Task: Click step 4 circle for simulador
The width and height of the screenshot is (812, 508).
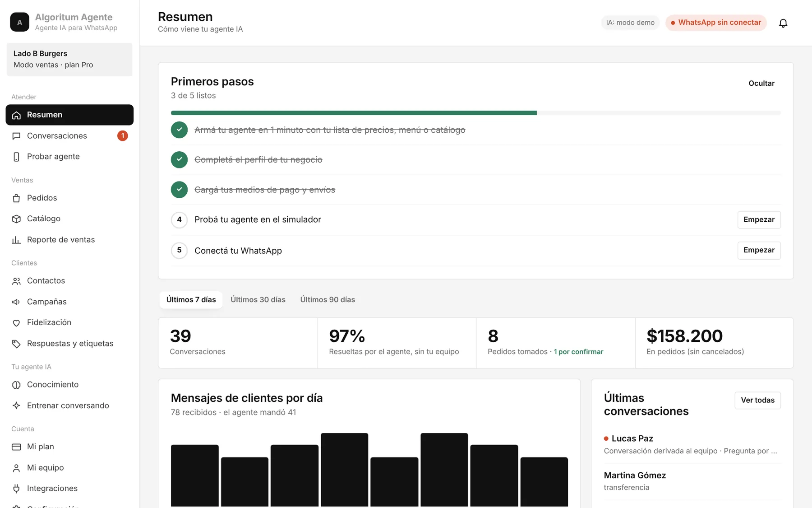Action: click(x=179, y=220)
